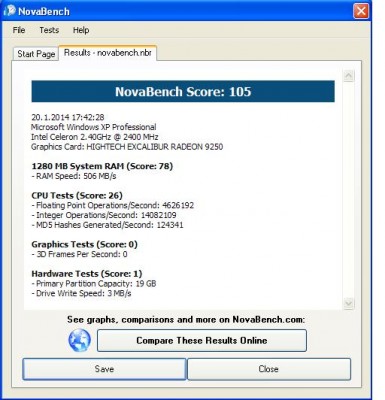Save the benchmark results
This screenshot has width=385, height=400.
tap(104, 369)
